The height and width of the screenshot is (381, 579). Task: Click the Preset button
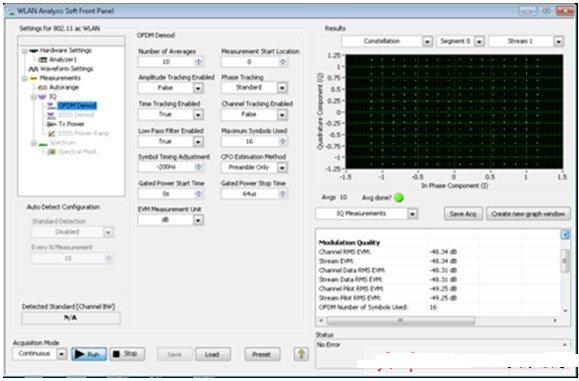click(262, 354)
